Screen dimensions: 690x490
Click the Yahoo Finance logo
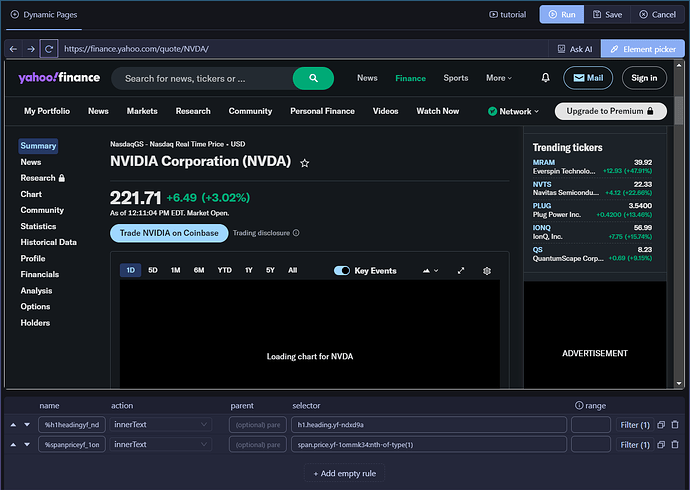coord(59,77)
